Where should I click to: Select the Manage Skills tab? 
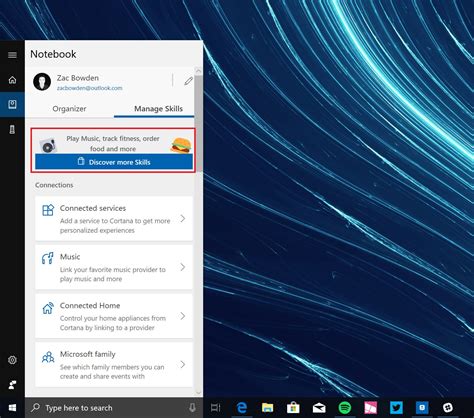[158, 109]
